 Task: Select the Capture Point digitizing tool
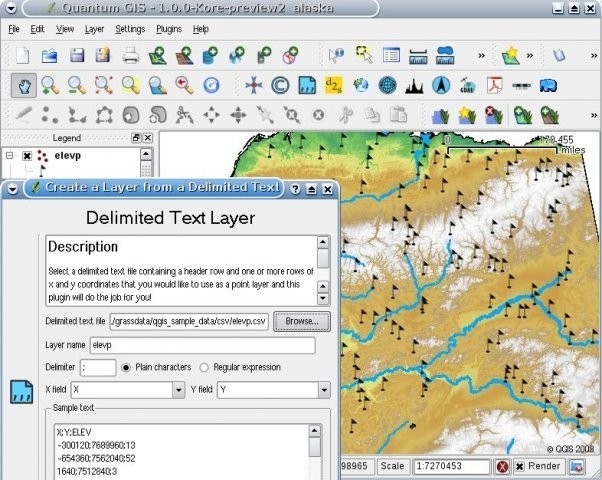[50, 115]
